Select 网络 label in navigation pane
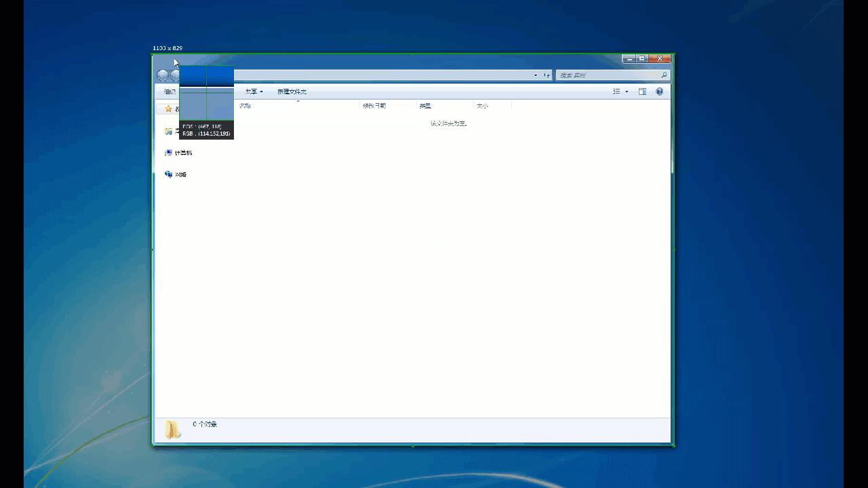 181,174
